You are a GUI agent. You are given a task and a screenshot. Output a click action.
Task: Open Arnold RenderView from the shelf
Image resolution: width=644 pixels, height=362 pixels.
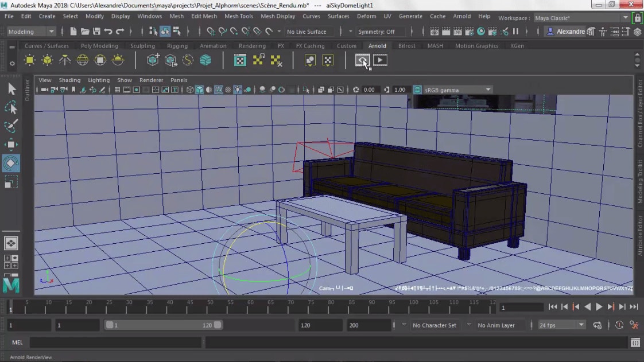tap(362, 60)
